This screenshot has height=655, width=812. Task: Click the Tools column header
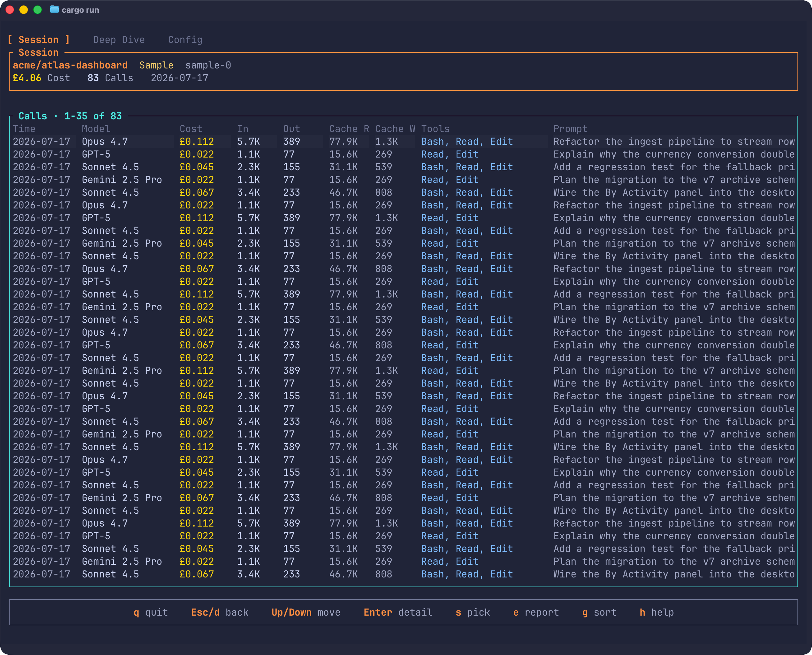[435, 129]
